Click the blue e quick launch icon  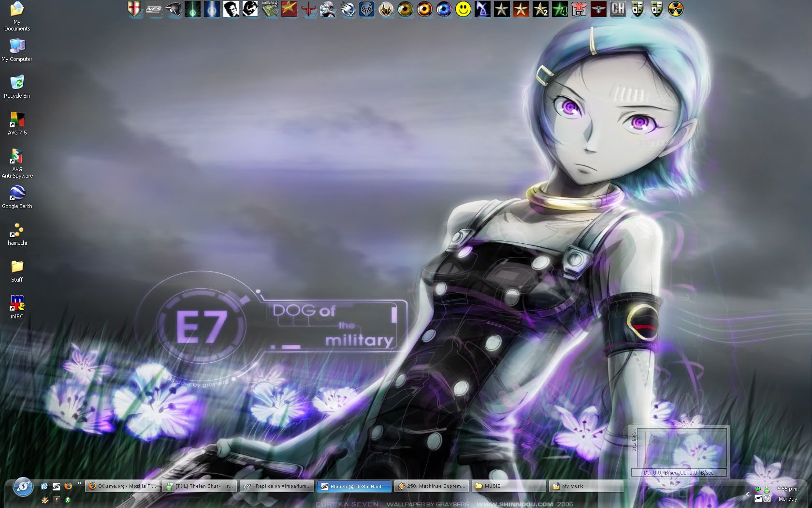coord(44,486)
